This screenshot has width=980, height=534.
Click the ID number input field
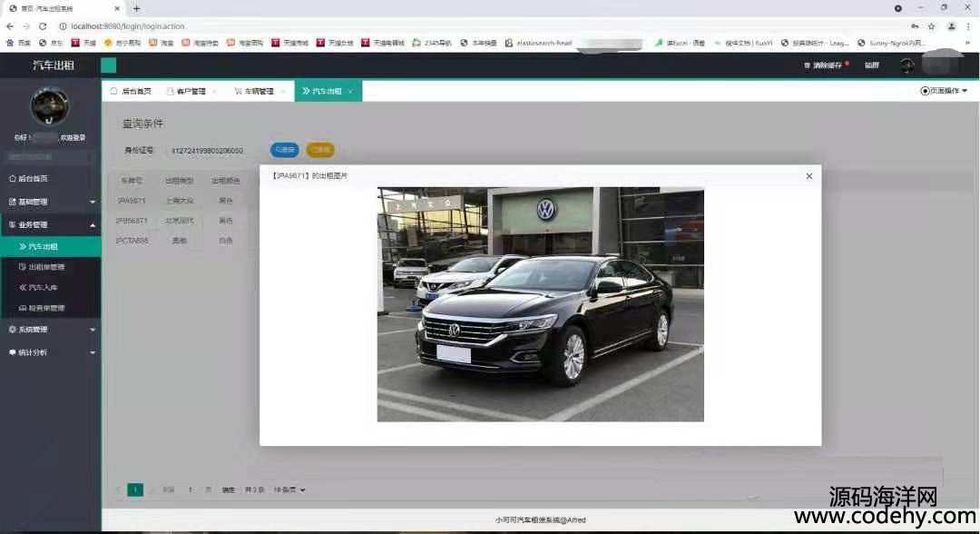pos(212,151)
